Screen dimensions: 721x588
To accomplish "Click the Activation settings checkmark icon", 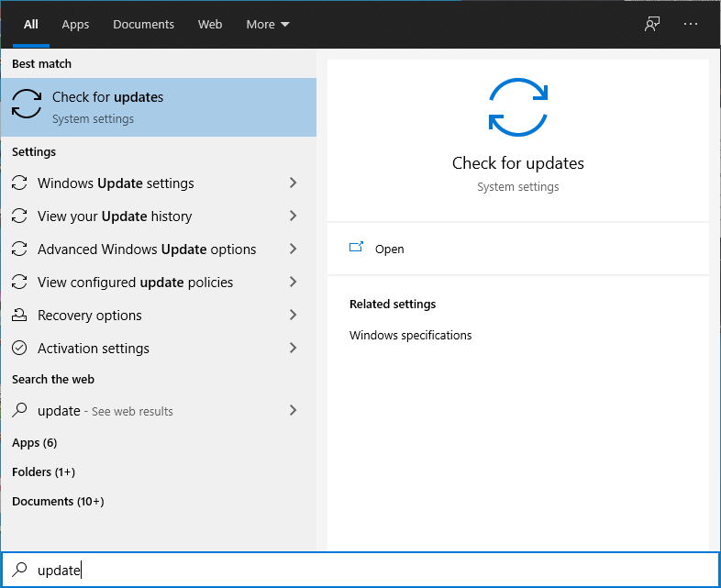I will click(x=19, y=348).
